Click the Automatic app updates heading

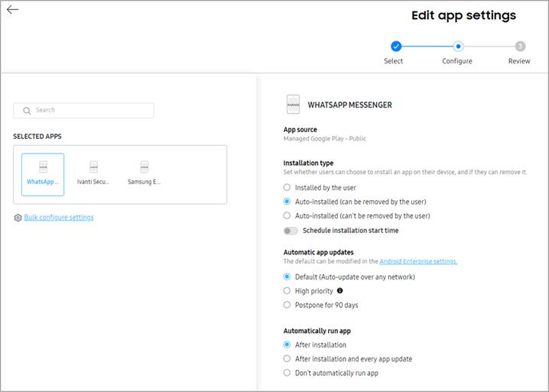(x=318, y=252)
